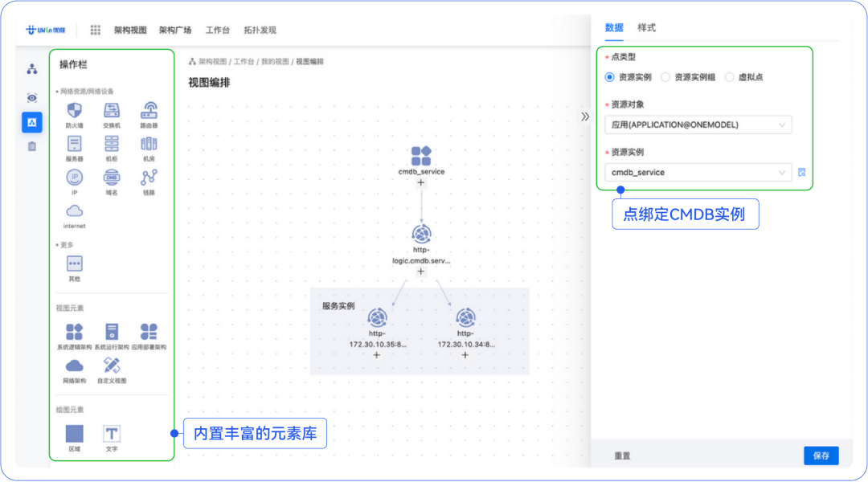The height and width of the screenshot is (482, 868).
Task: Click the 视图编排 page title
Action: pyautogui.click(x=209, y=83)
